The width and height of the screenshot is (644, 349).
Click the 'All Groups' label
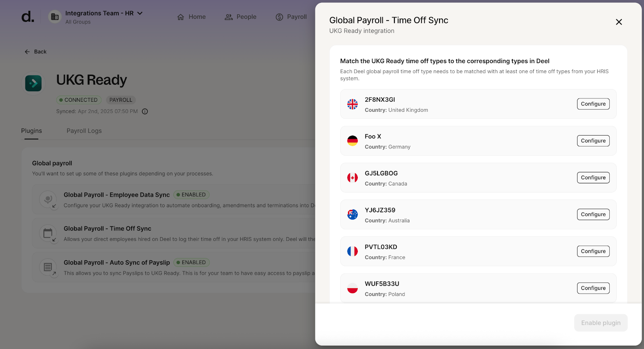click(x=78, y=22)
